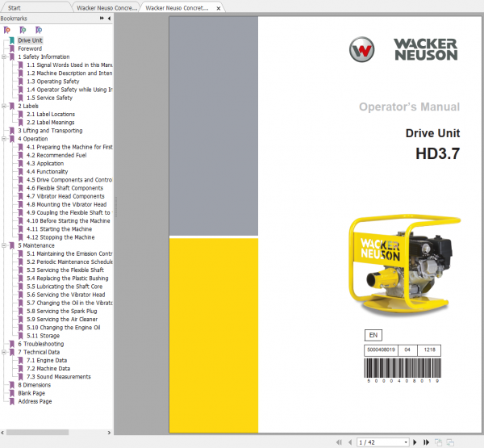Open bookmark 2.2 Label Meanings
Image resolution: width=484 pixels, height=448 pixels.
[x=50, y=123]
